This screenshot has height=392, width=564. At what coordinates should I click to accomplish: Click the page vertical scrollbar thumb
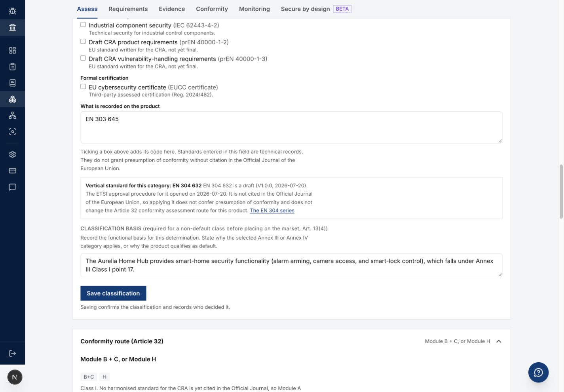(561, 191)
